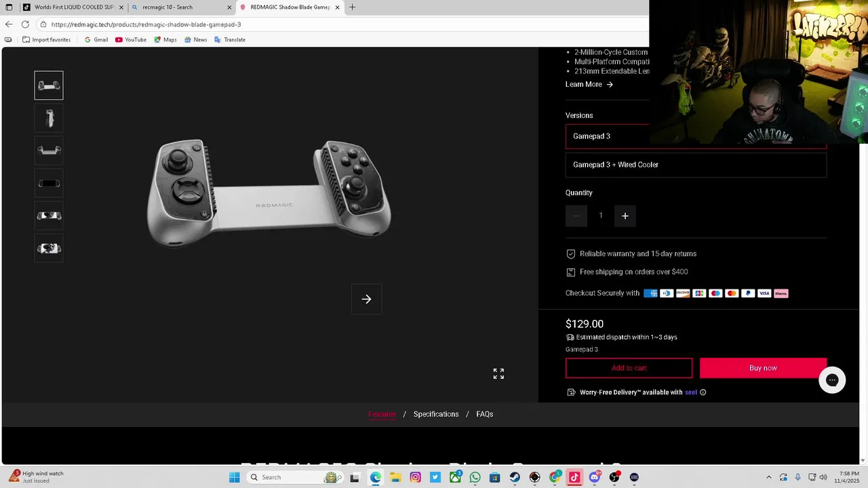This screenshot has width=868, height=488.
Task: Open Instagram from taskbar
Action: 415,477
